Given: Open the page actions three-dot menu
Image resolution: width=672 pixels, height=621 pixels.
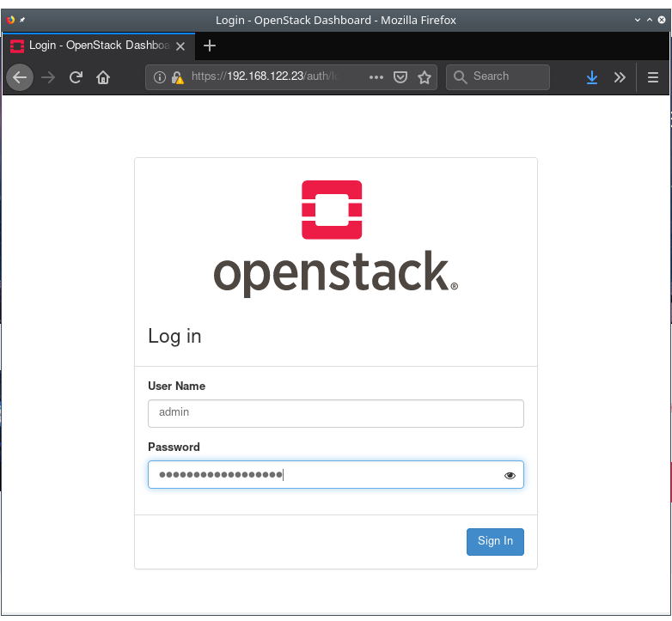Looking at the screenshot, I should pyautogui.click(x=376, y=77).
